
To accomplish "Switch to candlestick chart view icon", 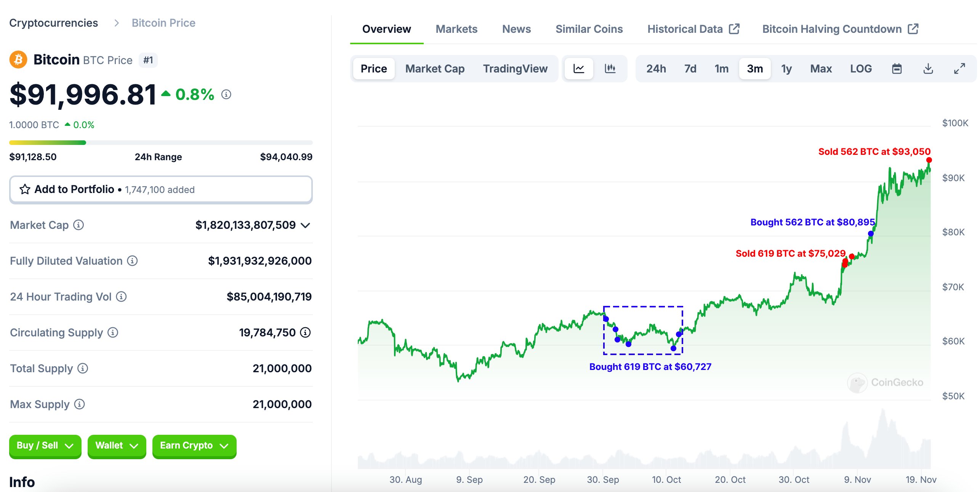I will (610, 69).
